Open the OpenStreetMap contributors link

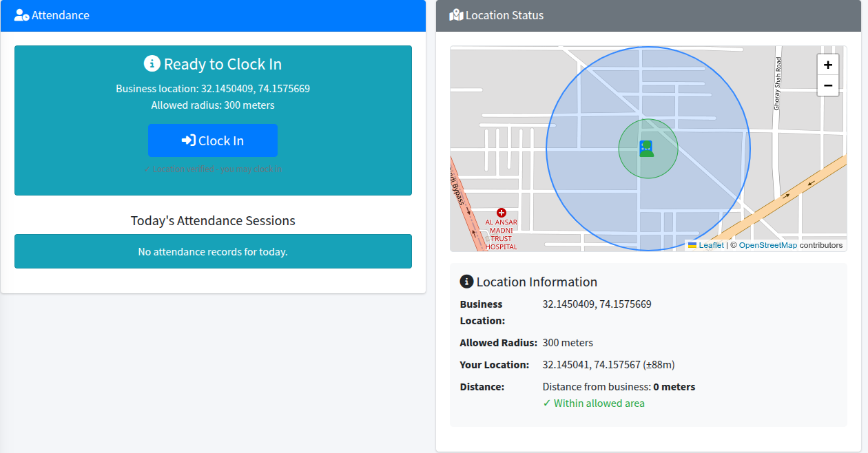[767, 244]
